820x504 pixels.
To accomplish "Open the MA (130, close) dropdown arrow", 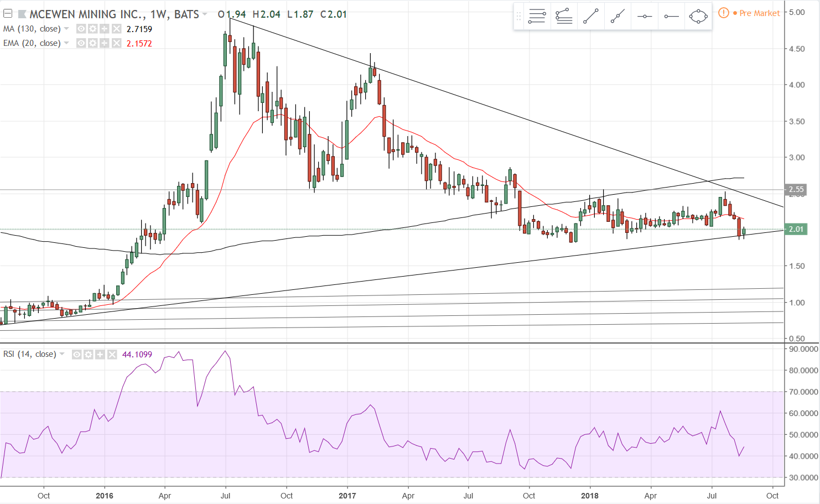I will (x=66, y=29).
